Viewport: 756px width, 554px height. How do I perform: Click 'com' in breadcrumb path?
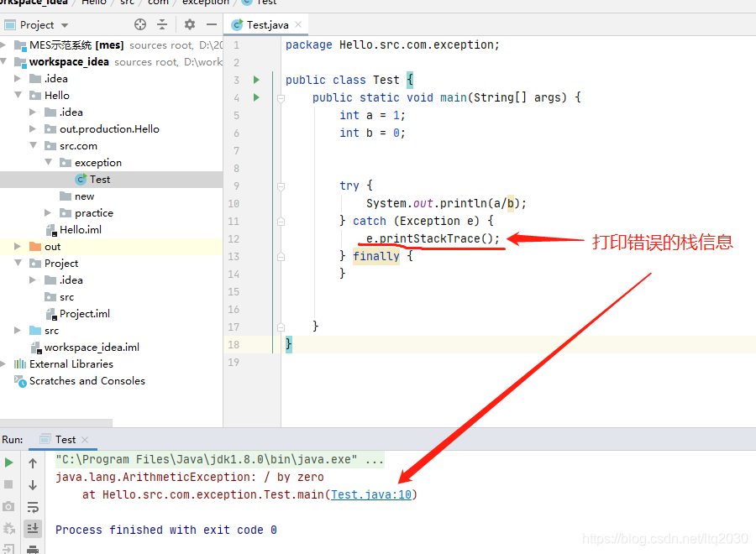[x=158, y=3]
